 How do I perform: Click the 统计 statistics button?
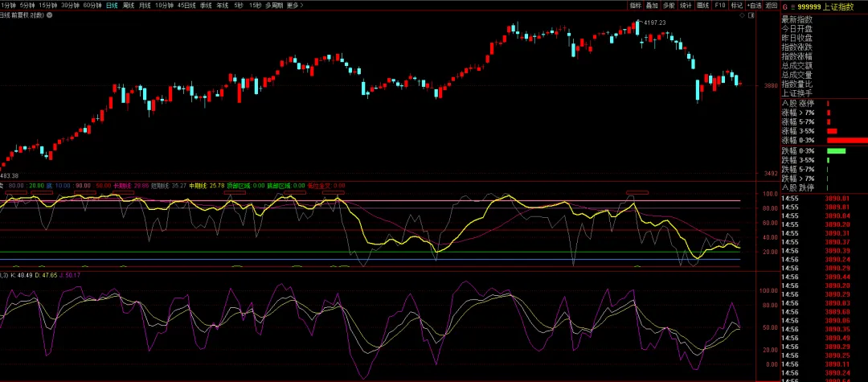click(x=686, y=5)
